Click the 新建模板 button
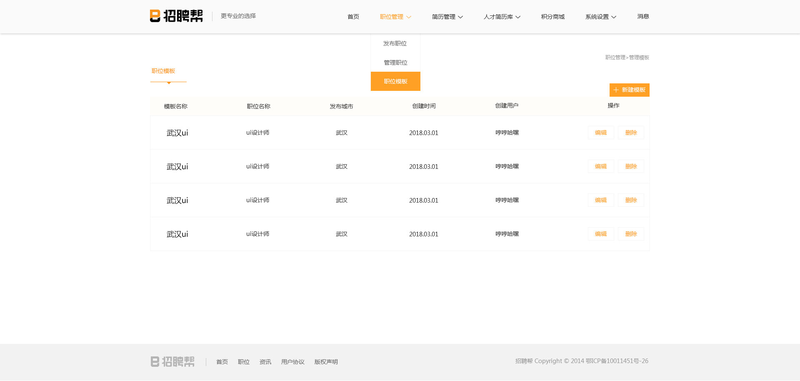 point(629,90)
